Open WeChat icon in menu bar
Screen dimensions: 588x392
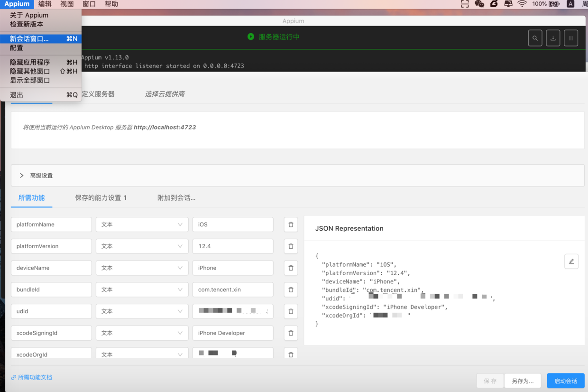coord(479,4)
